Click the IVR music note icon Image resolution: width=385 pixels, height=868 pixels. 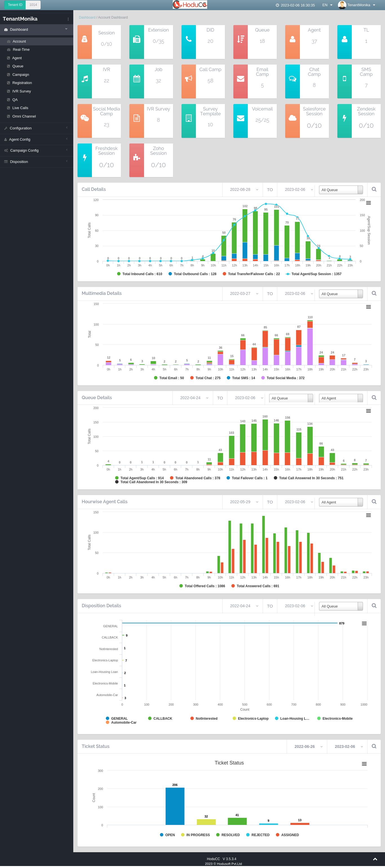(x=85, y=79)
